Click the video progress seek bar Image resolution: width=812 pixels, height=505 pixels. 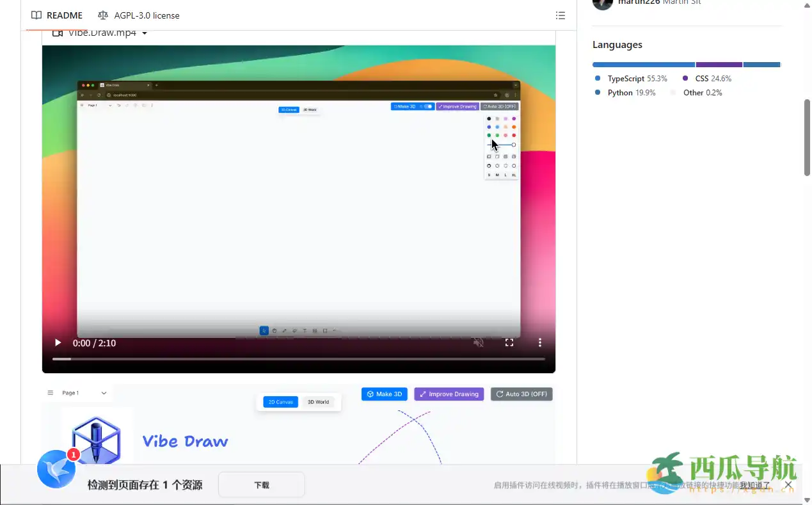tap(298, 359)
